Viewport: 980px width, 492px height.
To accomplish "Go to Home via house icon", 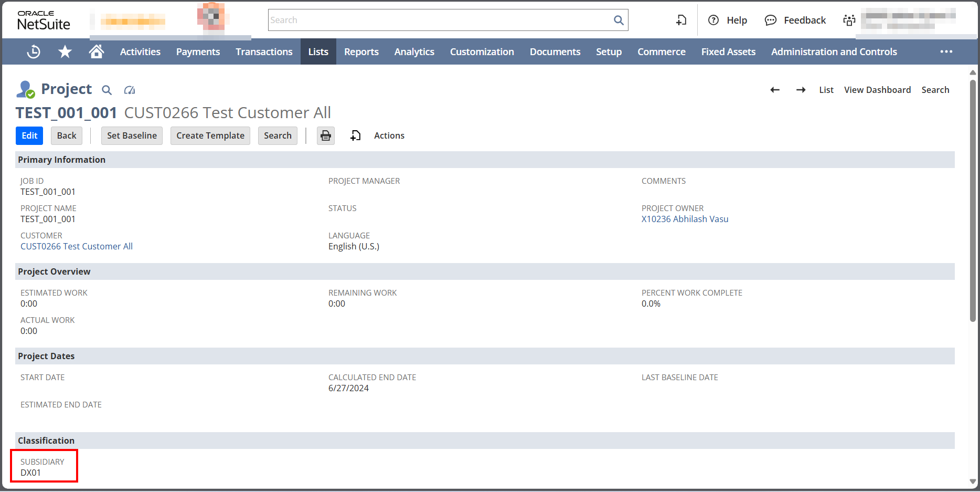I will pos(97,51).
